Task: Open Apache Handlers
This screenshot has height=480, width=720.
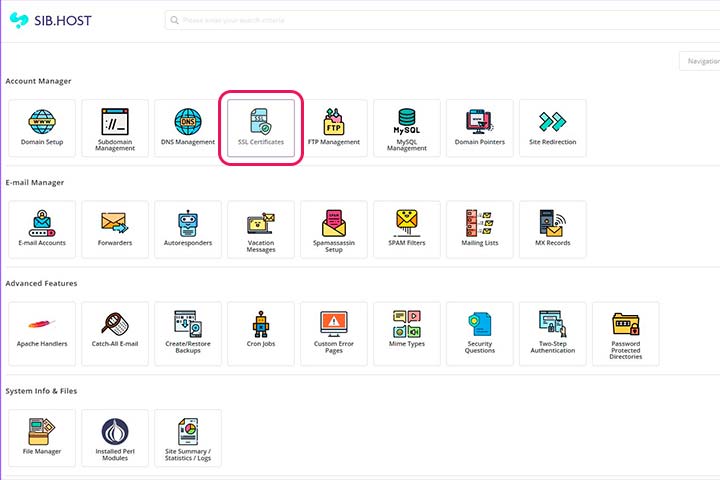Action: click(x=42, y=333)
